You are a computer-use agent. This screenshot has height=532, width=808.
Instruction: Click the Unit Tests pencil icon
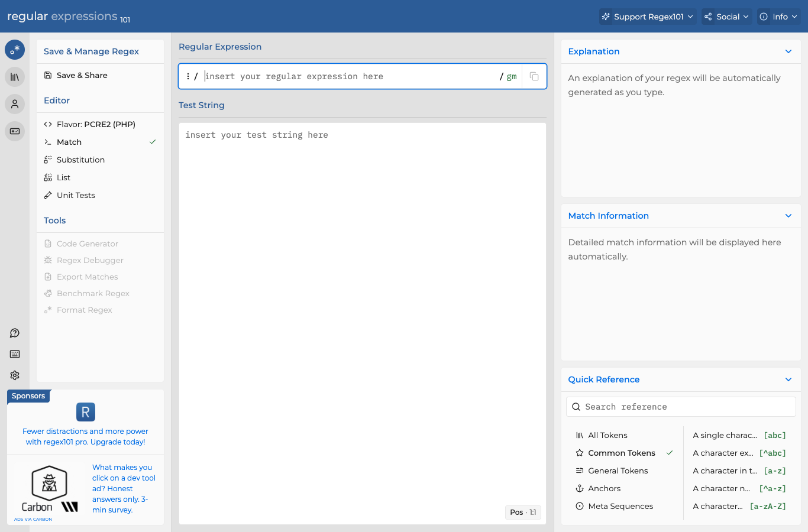48,195
